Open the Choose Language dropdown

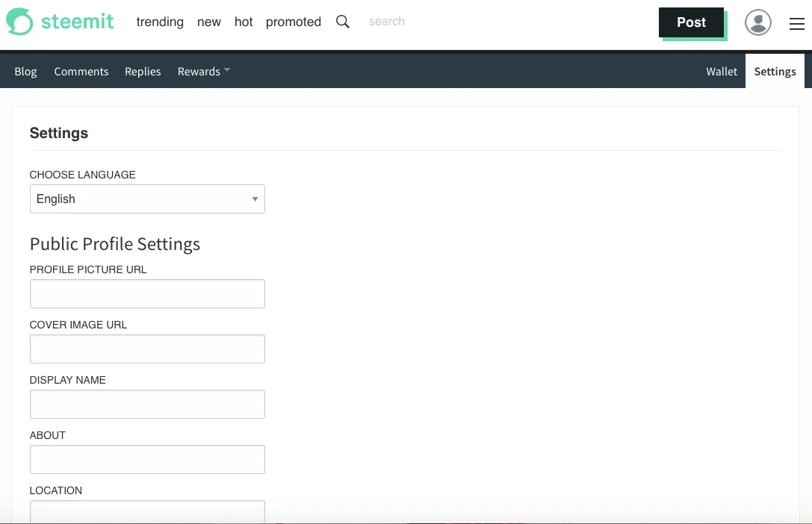coord(147,199)
